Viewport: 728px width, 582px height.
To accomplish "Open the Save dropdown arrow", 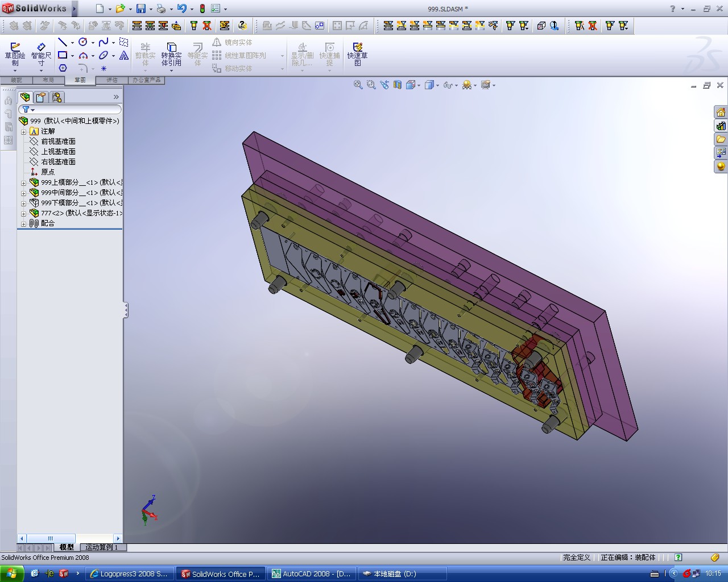I will click(151, 9).
